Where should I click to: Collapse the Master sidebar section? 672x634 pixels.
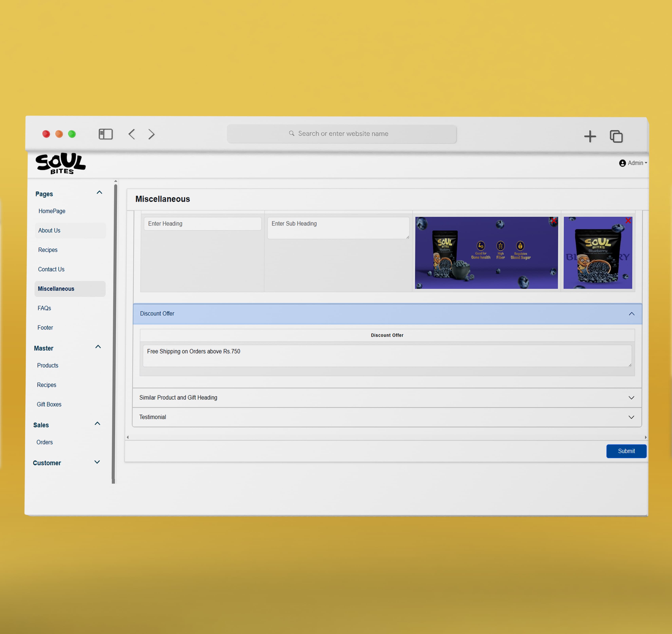[98, 347]
